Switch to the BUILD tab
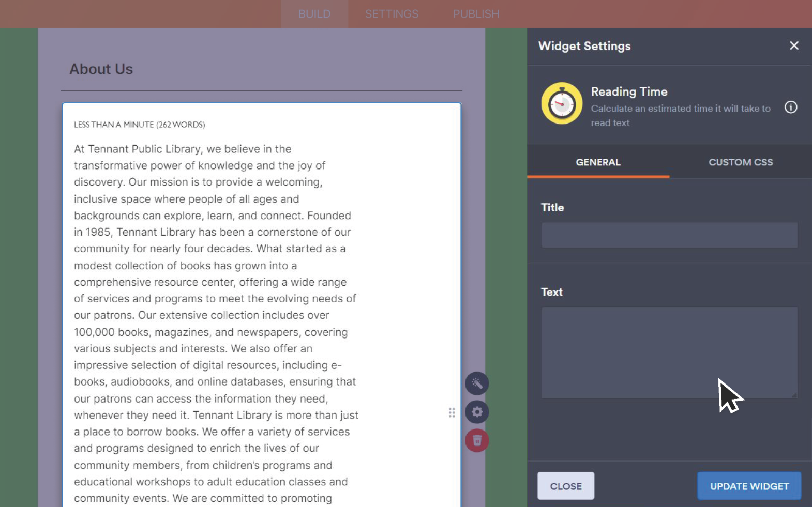This screenshot has height=507, width=812. pos(314,14)
